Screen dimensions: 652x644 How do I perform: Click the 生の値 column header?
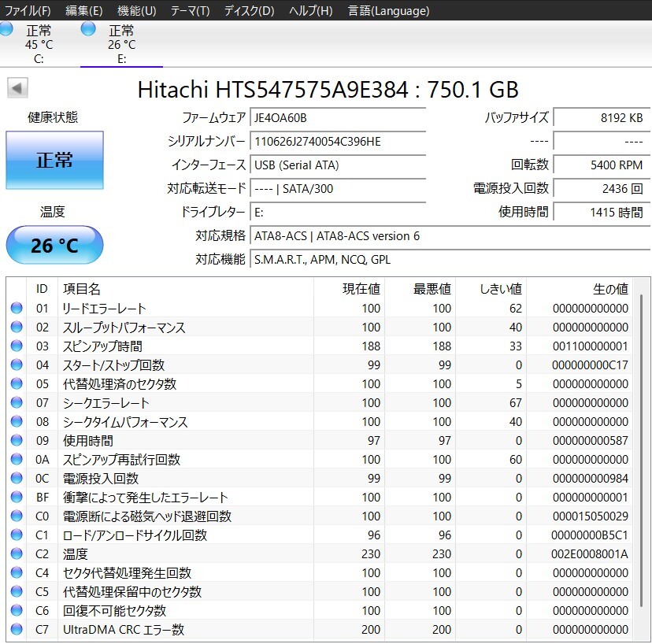click(609, 289)
